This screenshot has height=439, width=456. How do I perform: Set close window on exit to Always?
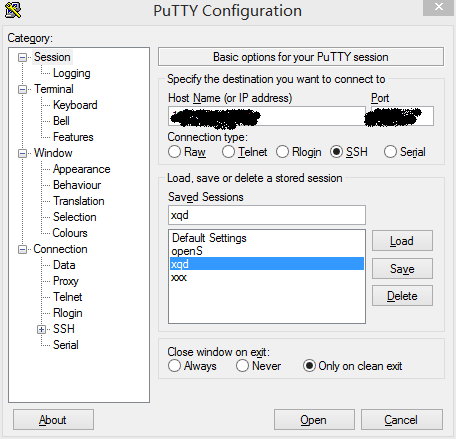pos(192,366)
